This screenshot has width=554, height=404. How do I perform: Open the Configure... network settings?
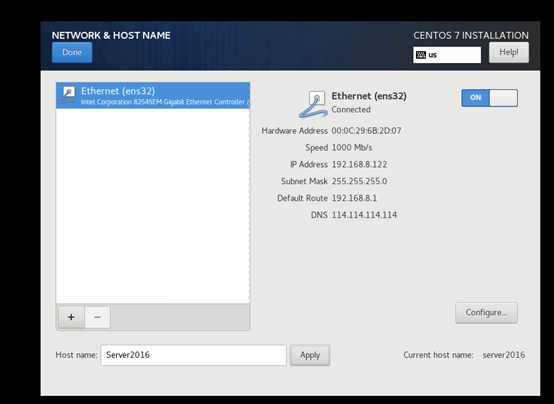click(486, 312)
